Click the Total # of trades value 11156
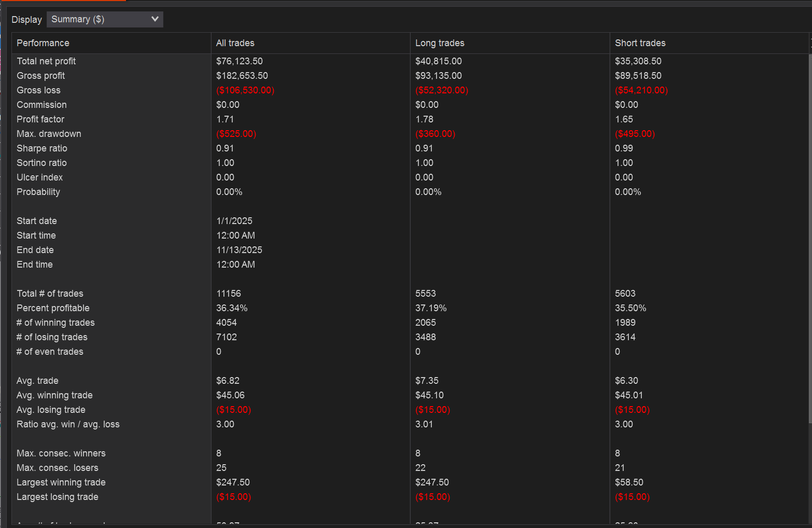812x528 pixels. coord(229,294)
